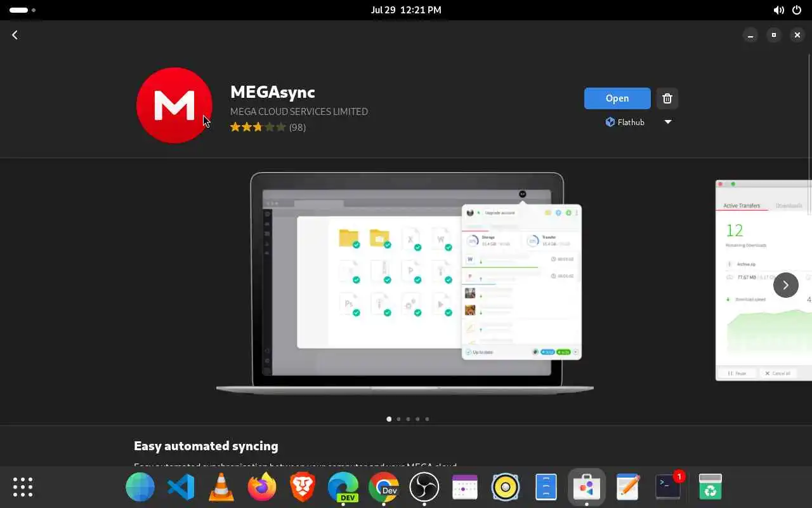Open the clock and calendar menu
The image size is (812, 508).
pos(406,10)
